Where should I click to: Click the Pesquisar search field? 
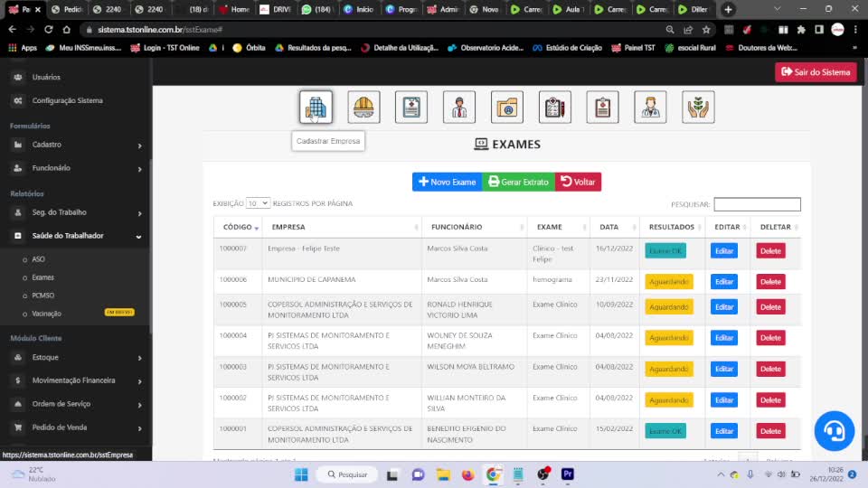point(757,204)
